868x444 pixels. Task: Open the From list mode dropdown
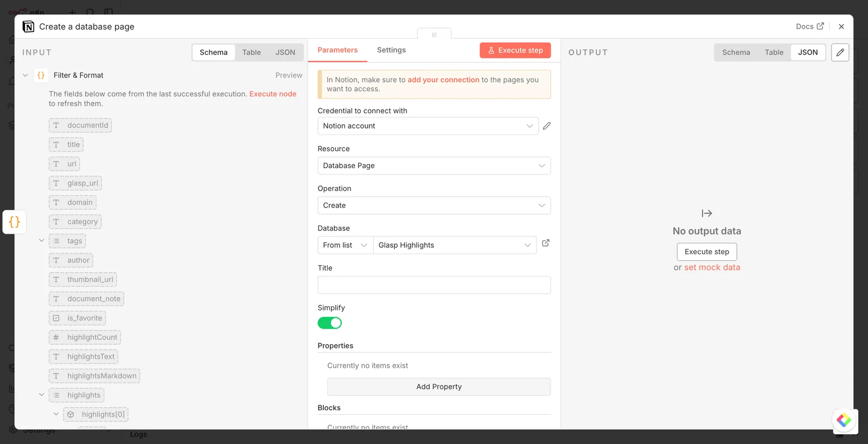pos(346,245)
